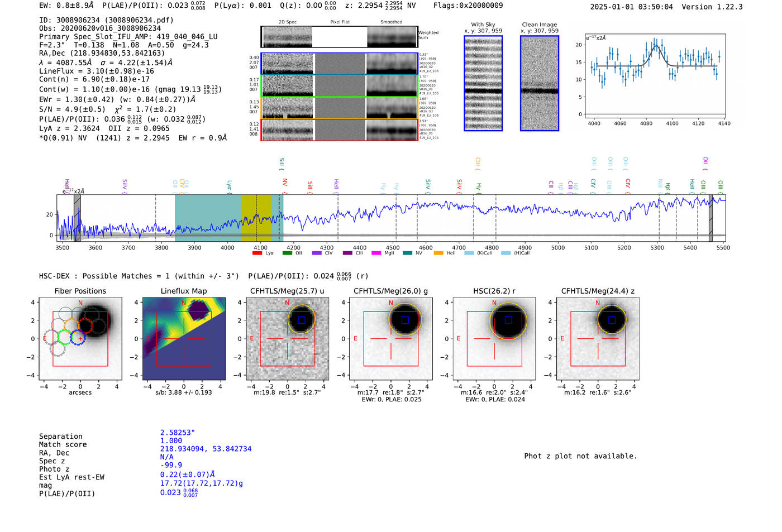The width and height of the screenshot is (782, 532).
Task: Click the yellow shaded region in spectrum
Action: pos(256,218)
